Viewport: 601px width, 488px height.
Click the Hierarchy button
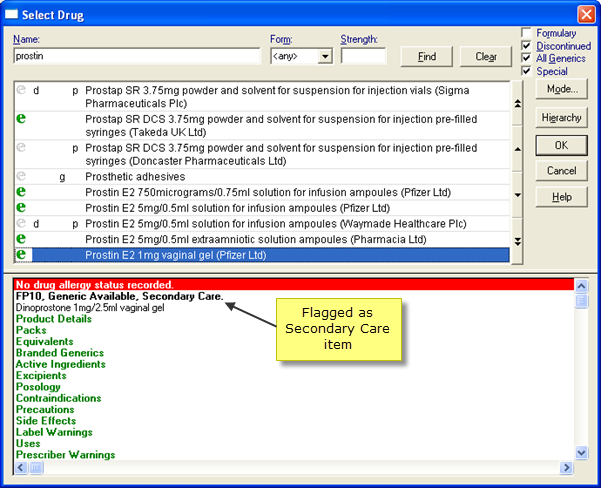pyautogui.click(x=561, y=117)
